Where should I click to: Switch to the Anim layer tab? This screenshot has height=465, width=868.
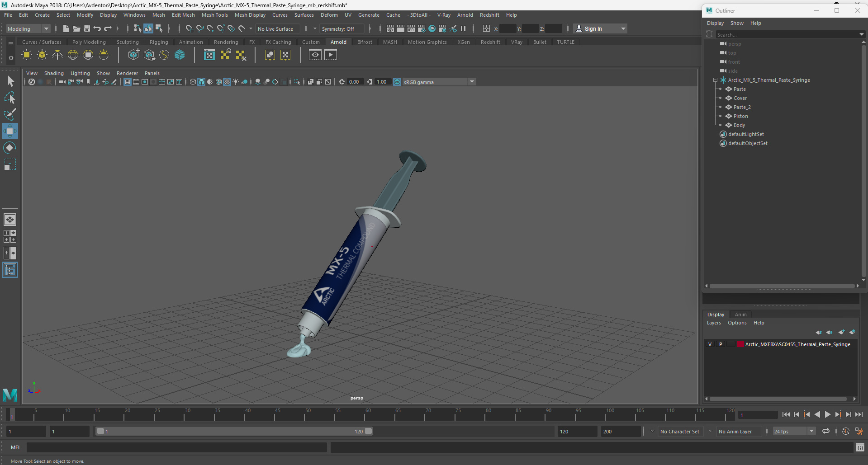coord(740,315)
